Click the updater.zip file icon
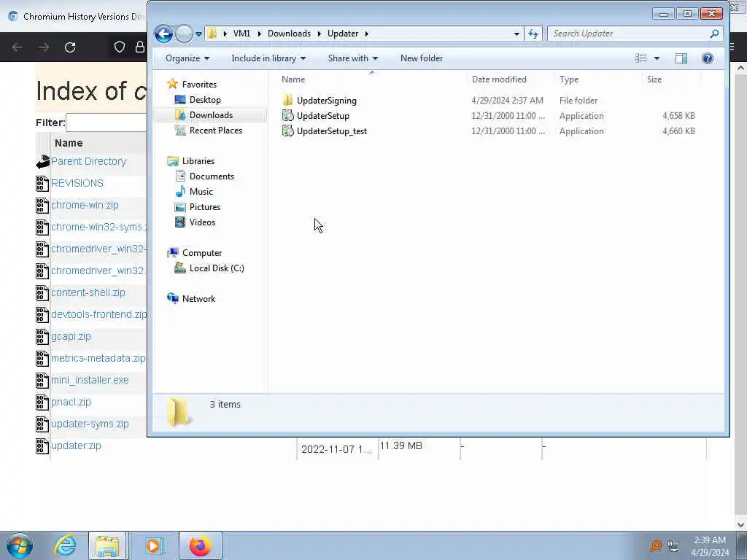 click(x=42, y=446)
